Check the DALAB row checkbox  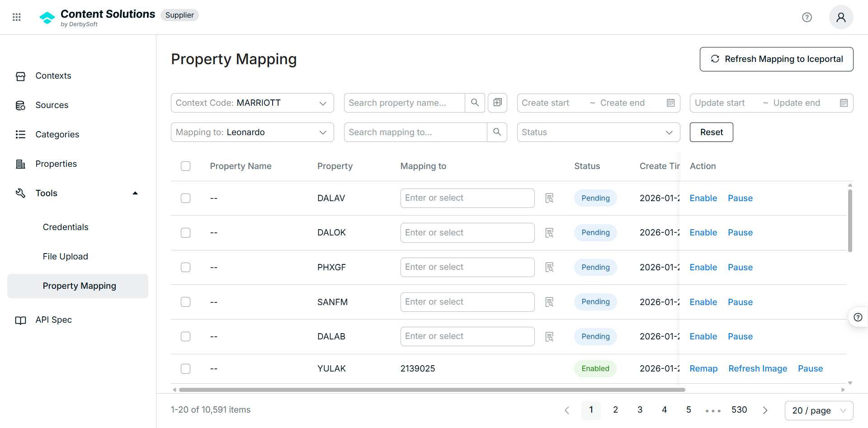tap(185, 337)
